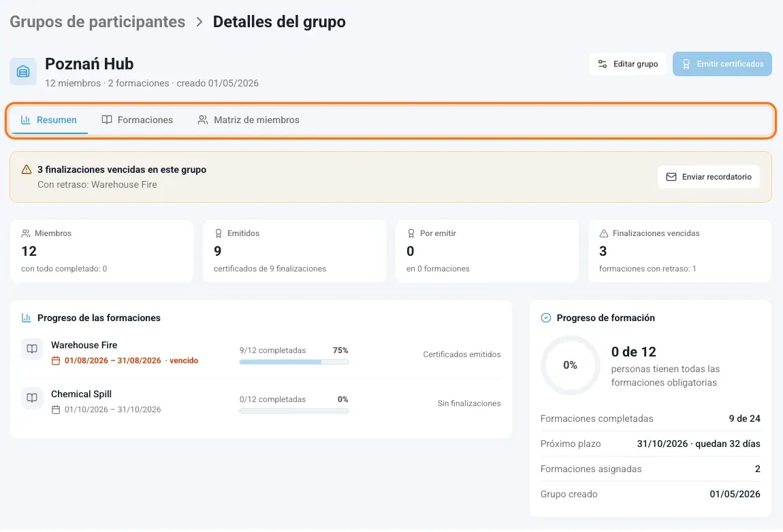Click the overdue dates 01/08/2026 – 31/08/2026
783x532 pixels.
(x=113, y=361)
